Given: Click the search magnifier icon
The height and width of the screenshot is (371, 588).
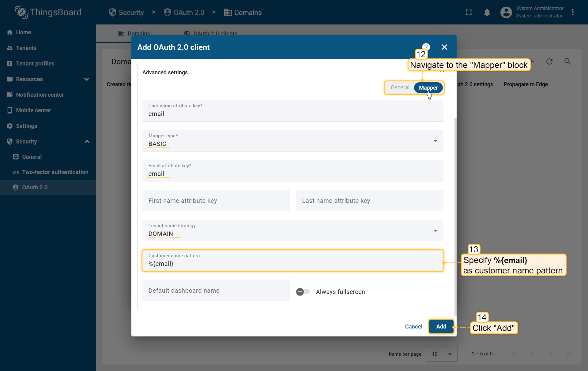Looking at the screenshot, I should click(567, 61).
